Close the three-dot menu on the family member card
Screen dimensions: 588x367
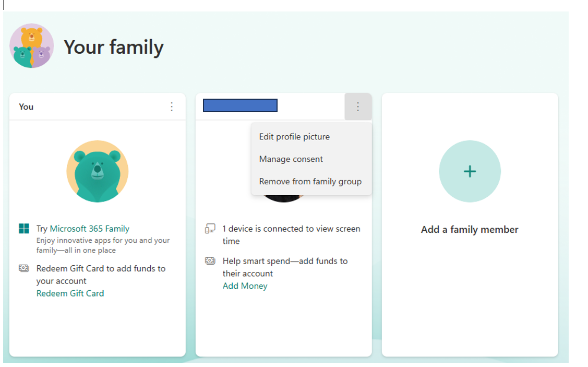click(358, 107)
